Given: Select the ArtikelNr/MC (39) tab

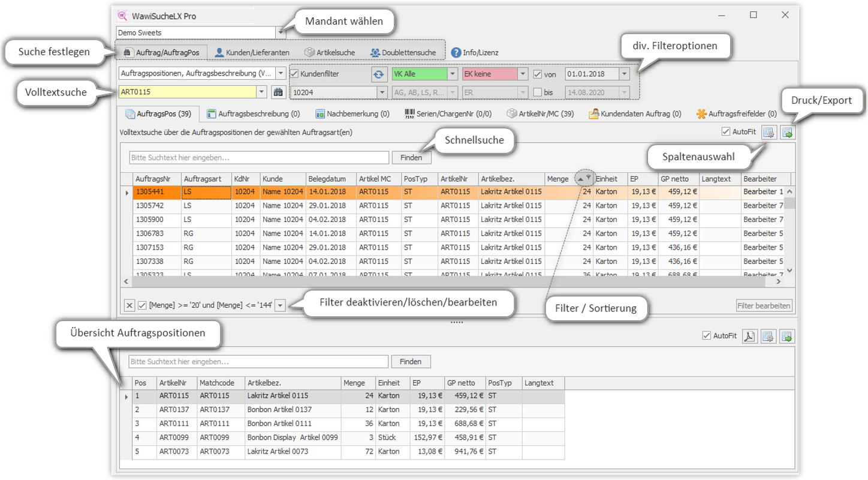Looking at the screenshot, I should click(541, 113).
